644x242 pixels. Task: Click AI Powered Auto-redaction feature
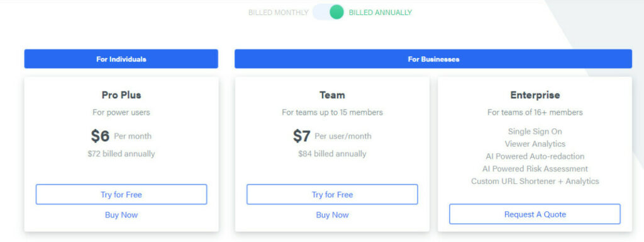pyautogui.click(x=535, y=156)
